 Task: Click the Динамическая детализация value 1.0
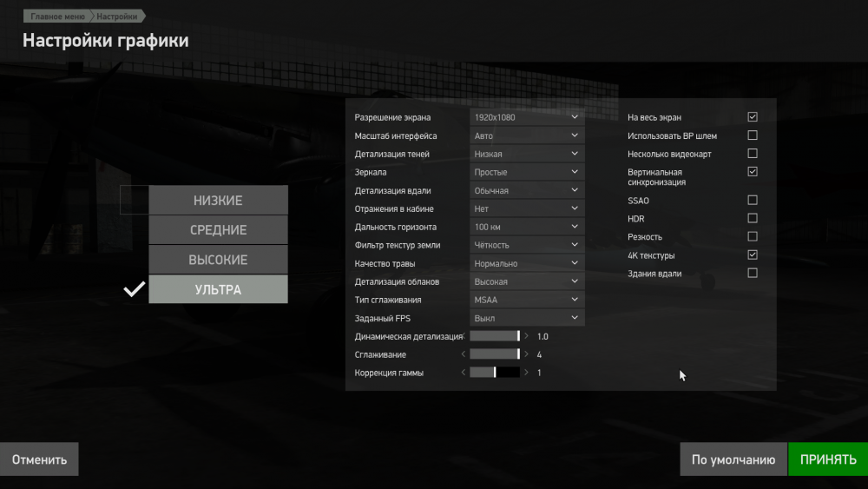coord(542,336)
